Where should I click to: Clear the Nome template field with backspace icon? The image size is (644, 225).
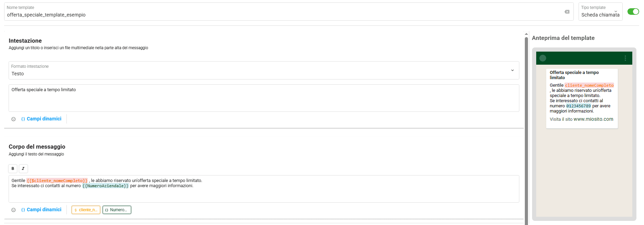tap(567, 12)
